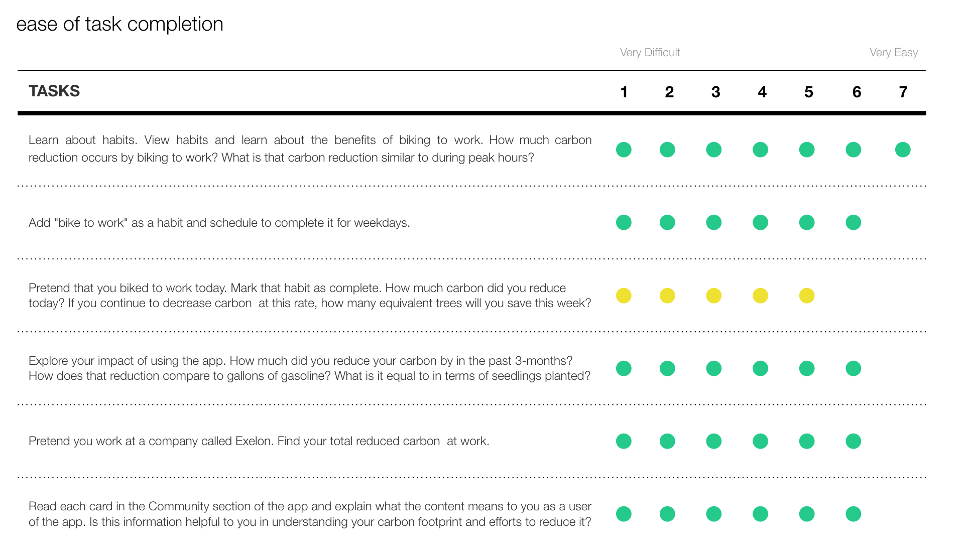The height and width of the screenshot is (560, 973).
Task: Click yellow rating 3 dot in biked today row
Action: tap(713, 296)
